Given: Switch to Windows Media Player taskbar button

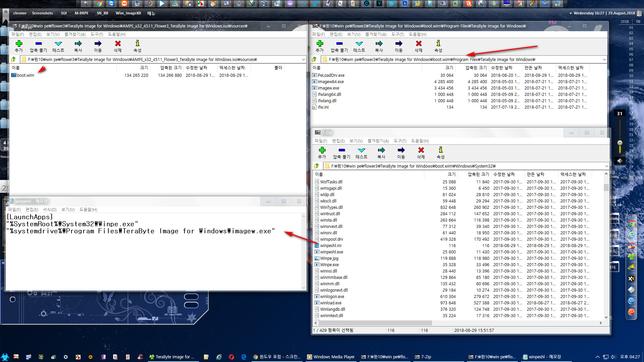Looking at the screenshot, I should click(x=331, y=357).
